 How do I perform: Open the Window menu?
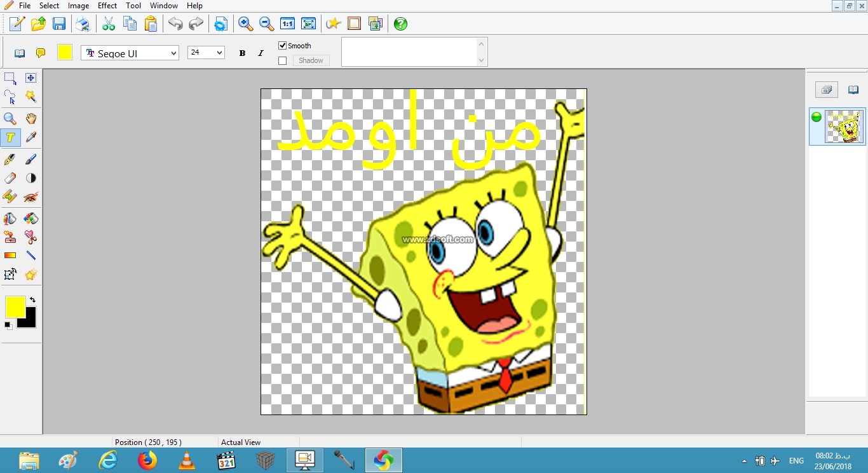(164, 6)
